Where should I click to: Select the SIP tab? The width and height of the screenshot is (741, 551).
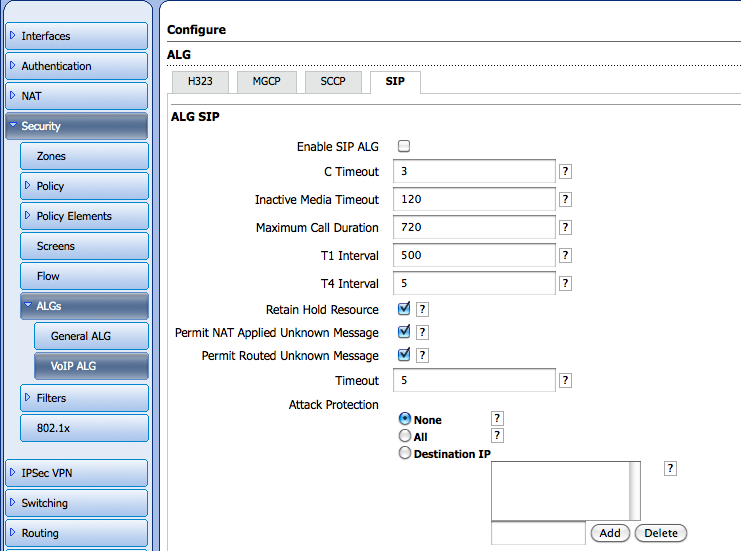(x=395, y=82)
